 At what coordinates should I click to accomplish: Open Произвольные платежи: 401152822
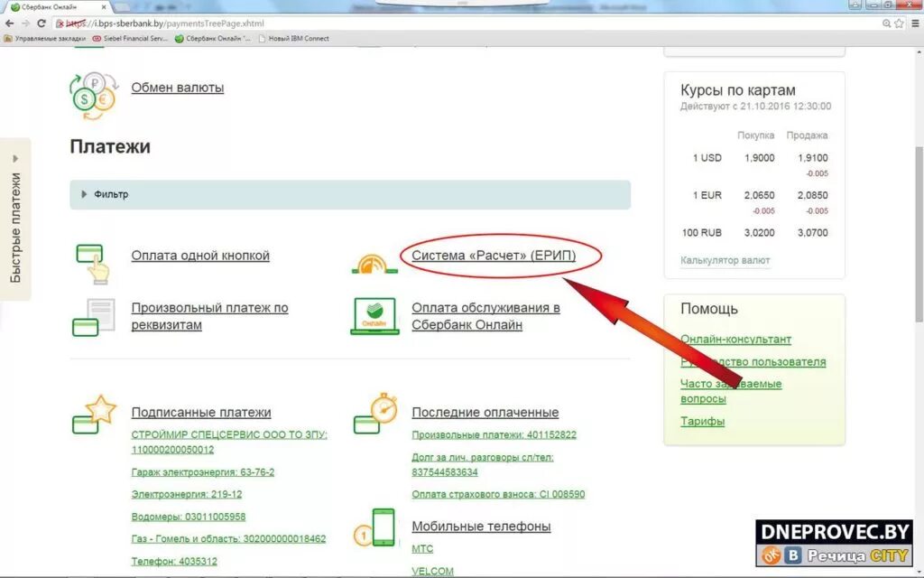494,434
